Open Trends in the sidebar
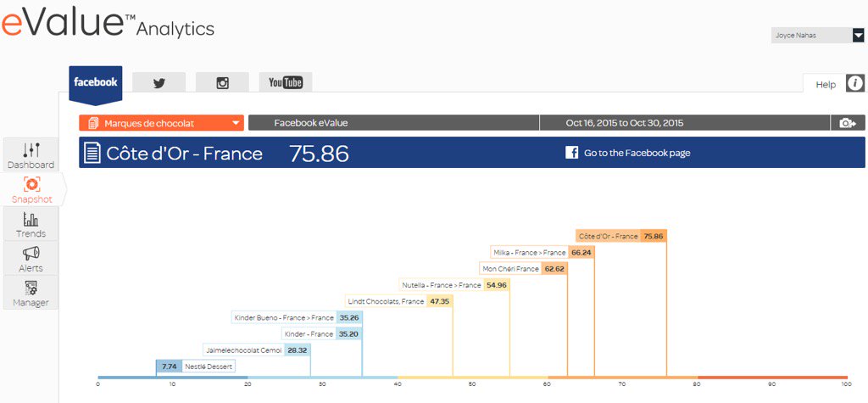 point(31,224)
